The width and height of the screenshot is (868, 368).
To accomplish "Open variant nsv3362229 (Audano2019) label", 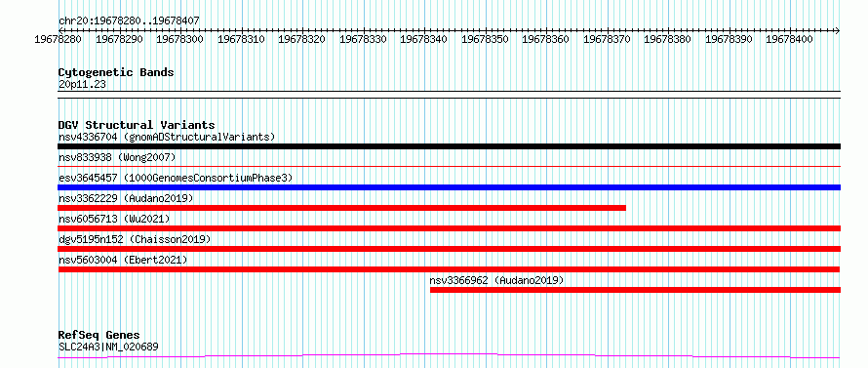I will point(126,198).
